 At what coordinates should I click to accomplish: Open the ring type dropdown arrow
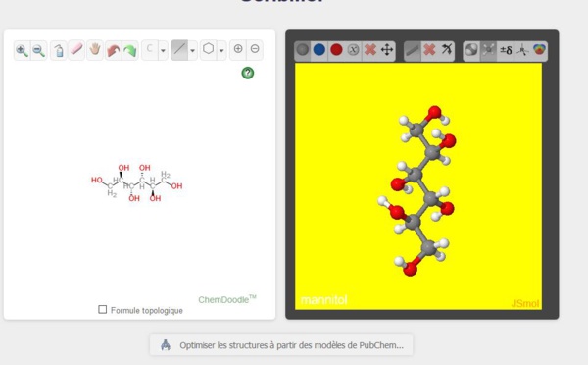tap(221, 50)
